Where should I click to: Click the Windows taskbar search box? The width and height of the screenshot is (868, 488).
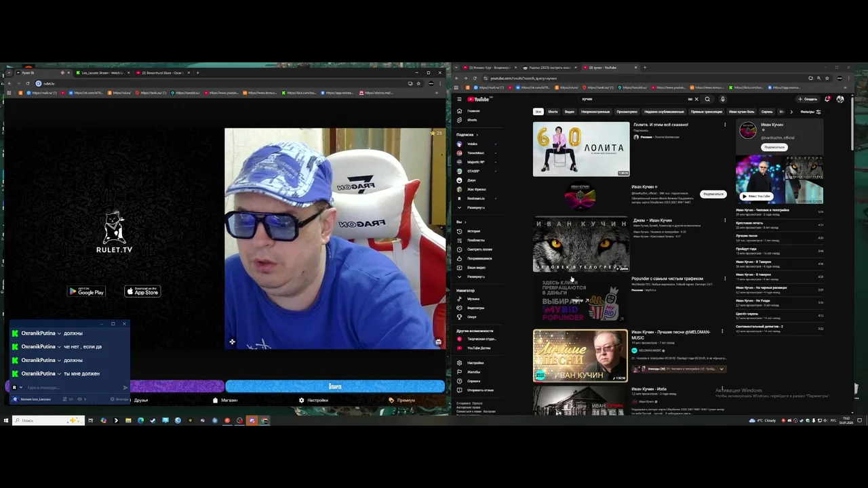[x=47, y=420]
